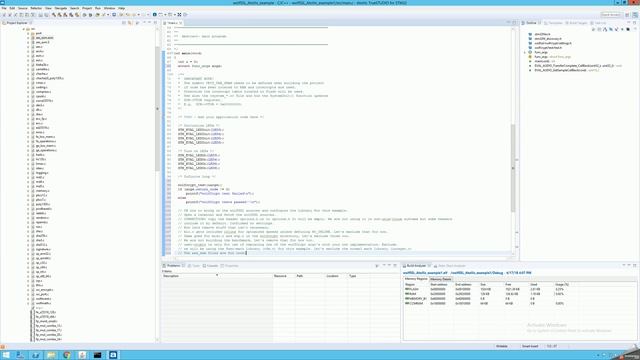Image resolution: width=640 pixels, height=360 pixels.
Task: Expand the curve25519.c tree node
Action: (28, 101)
